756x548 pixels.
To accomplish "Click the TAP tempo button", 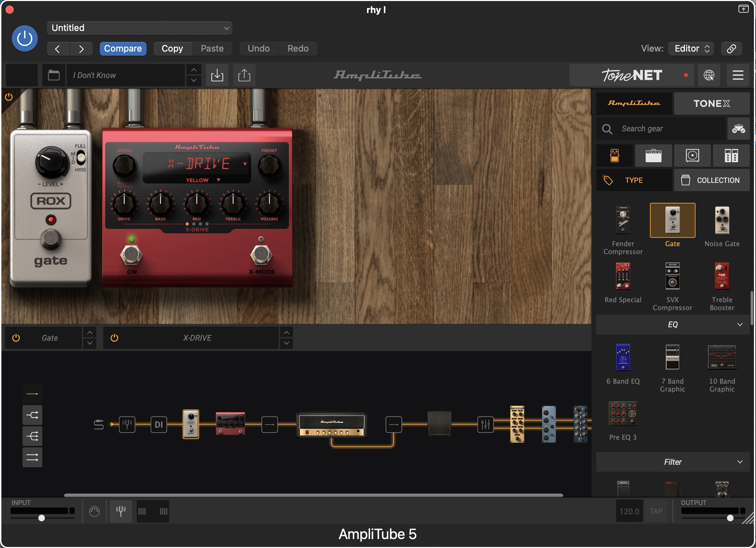I will 656,511.
